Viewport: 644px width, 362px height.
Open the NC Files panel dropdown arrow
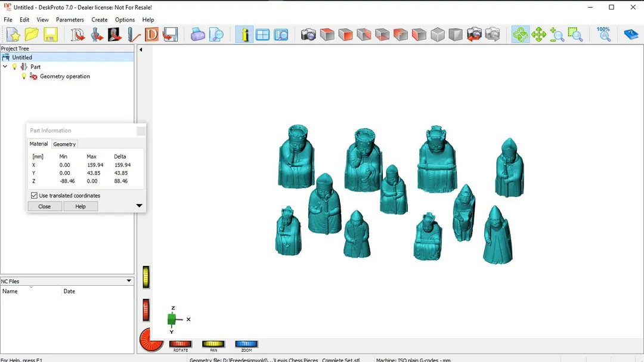click(x=129, y=281)
